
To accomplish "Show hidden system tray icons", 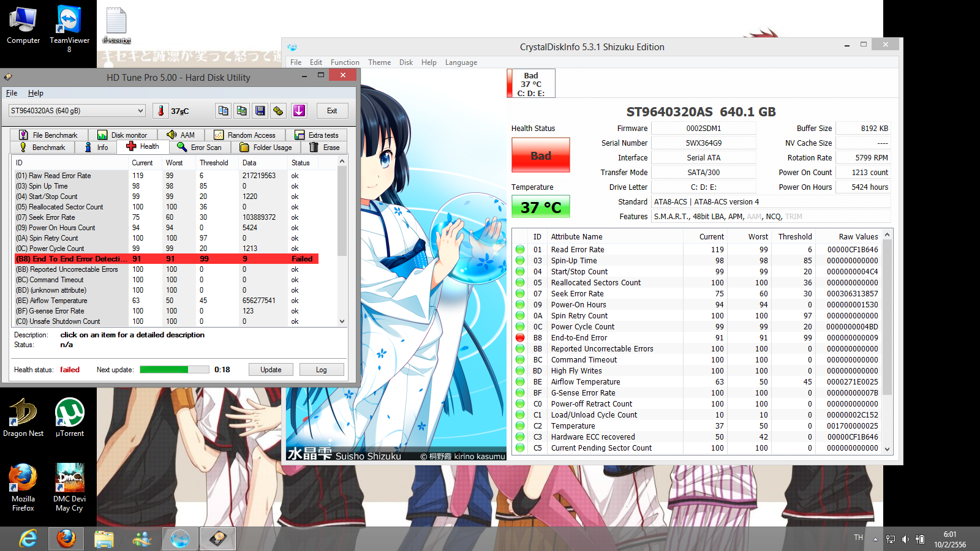I will [x=875, y=539].
